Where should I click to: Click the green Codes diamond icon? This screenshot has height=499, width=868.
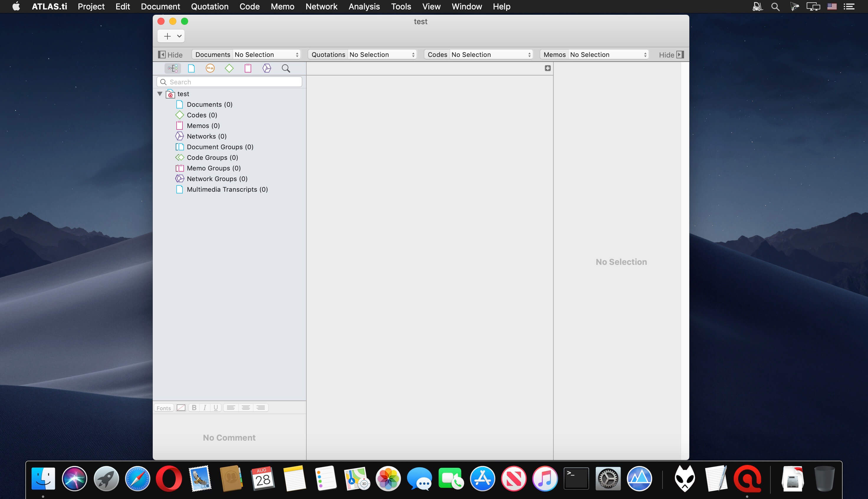pyautogui.click(x=229, y=68)
